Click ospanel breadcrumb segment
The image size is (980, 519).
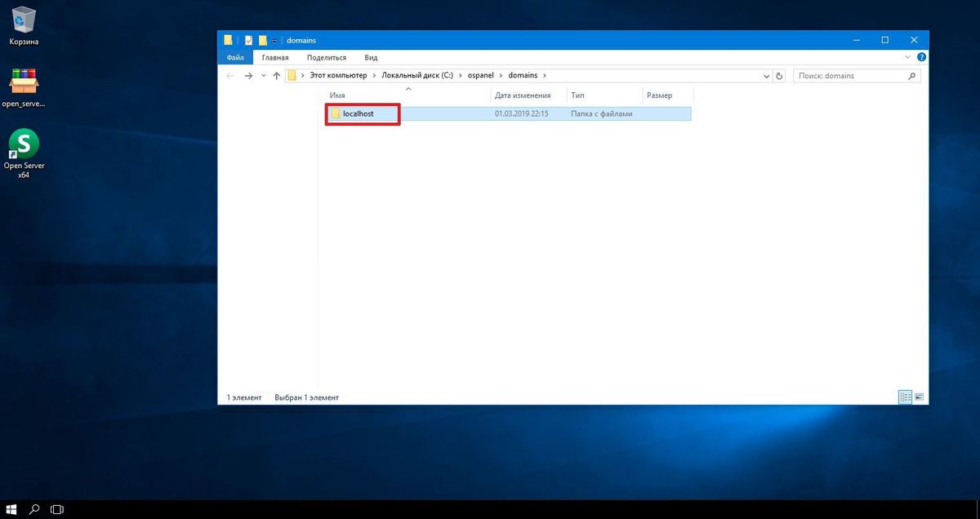[481, 76]
